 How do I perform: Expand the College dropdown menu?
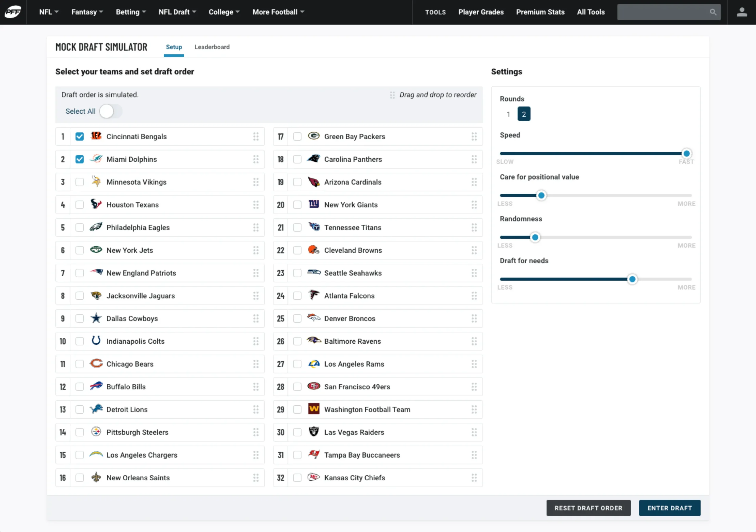[x=224, y=12]
